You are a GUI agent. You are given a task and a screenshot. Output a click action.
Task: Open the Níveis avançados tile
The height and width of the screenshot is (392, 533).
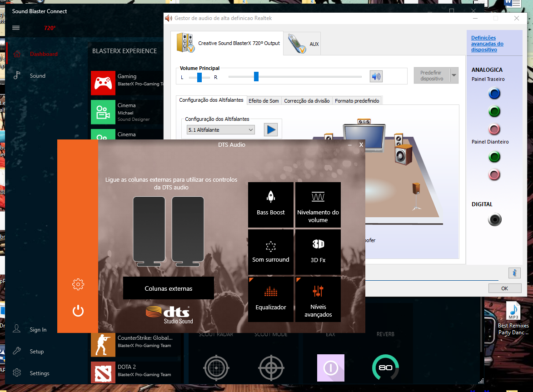coord(318,299)
